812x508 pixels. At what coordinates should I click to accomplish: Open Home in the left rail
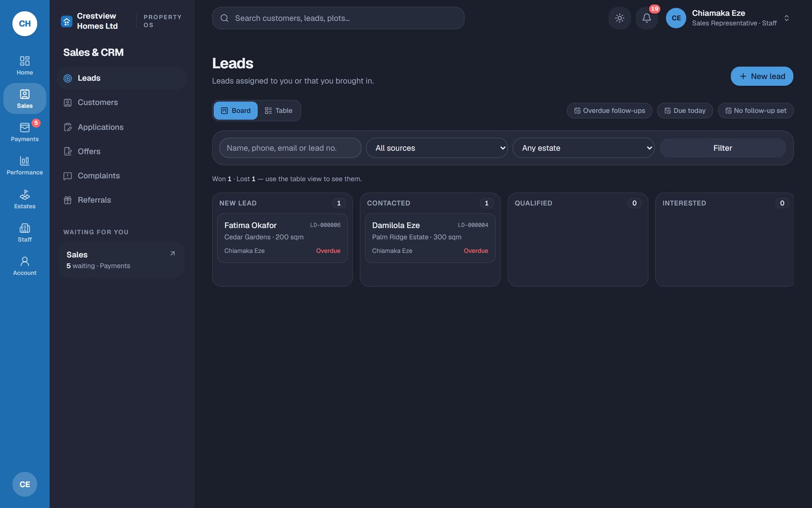pyautogui.click(x=24, y=66)
